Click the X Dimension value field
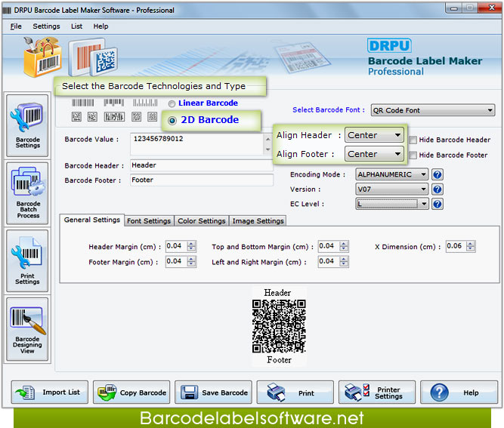Screen dimensions: 504x428 pyautogui.click(x=456, y=246)
